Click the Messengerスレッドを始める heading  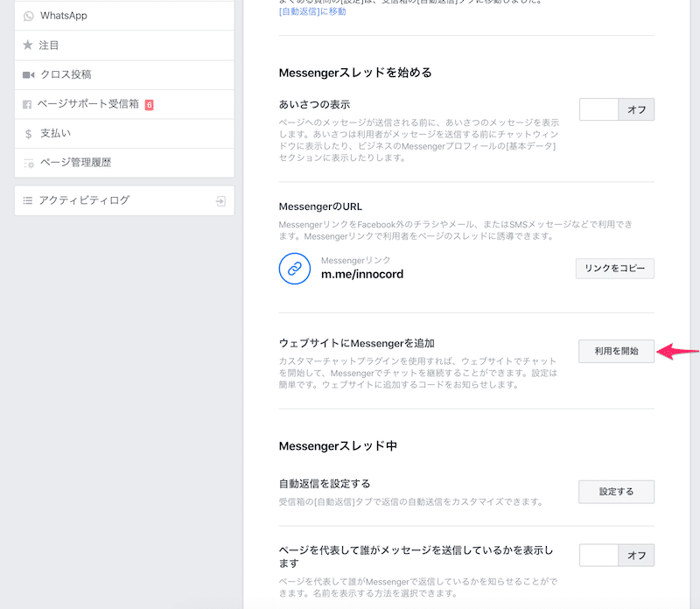tap(355, 73)
